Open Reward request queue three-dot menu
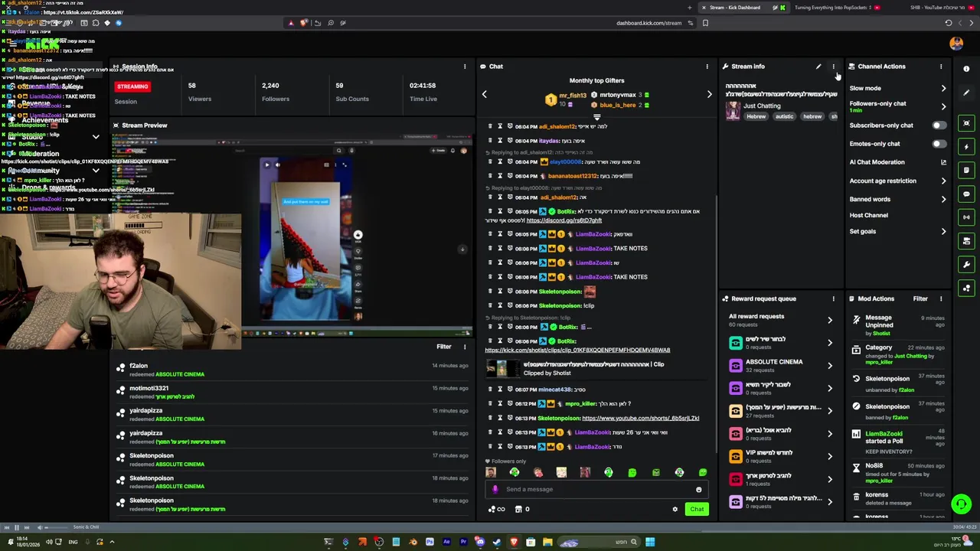The height and width of the screenshot is (551, 980). point(833,298)
